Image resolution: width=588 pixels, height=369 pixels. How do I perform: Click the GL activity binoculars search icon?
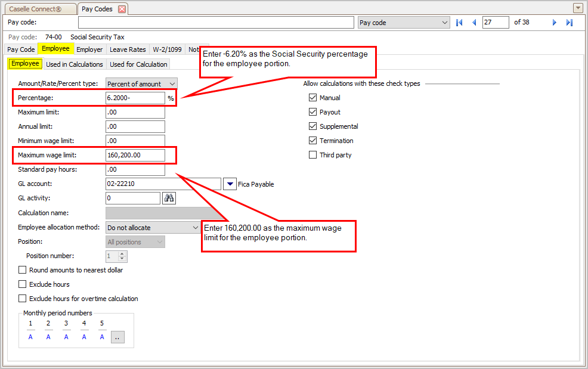169,199
